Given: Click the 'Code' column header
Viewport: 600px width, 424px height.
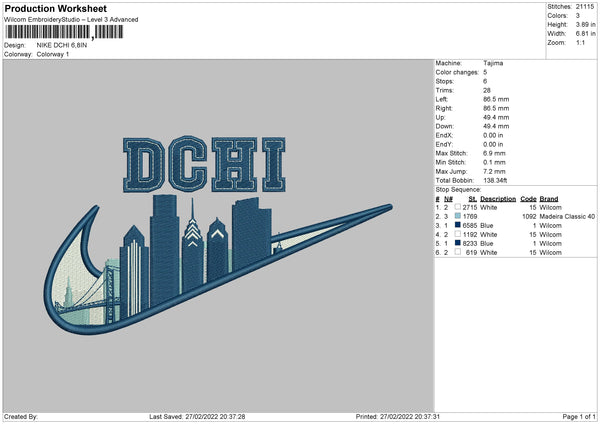Looking at the screenshot, I should (528, 199).
